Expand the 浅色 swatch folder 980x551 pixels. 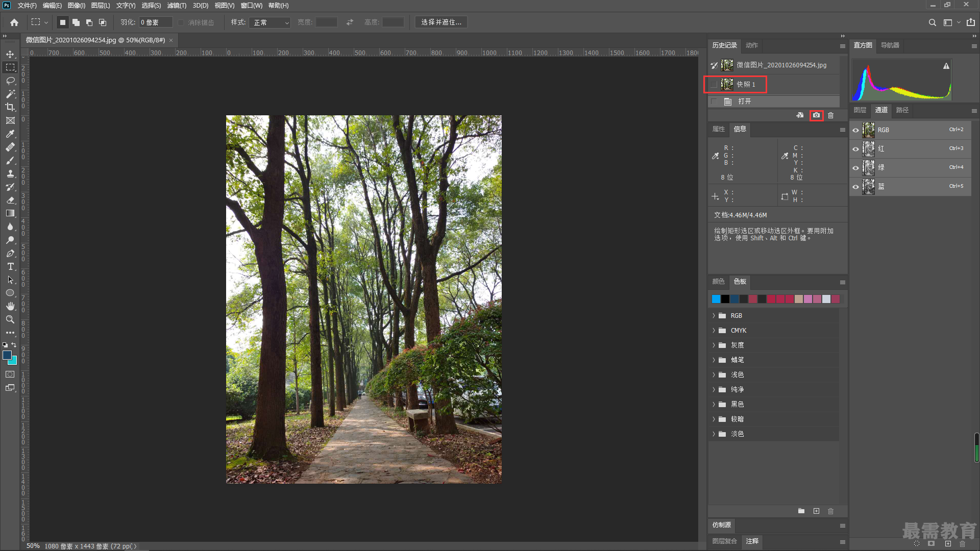pyautogui.click(x=714, y=375)
